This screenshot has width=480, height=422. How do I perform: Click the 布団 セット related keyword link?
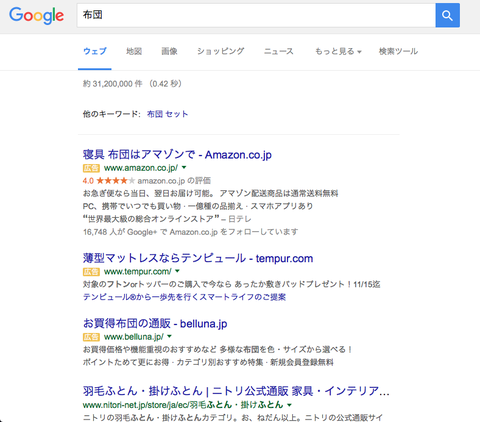[168, 114]
